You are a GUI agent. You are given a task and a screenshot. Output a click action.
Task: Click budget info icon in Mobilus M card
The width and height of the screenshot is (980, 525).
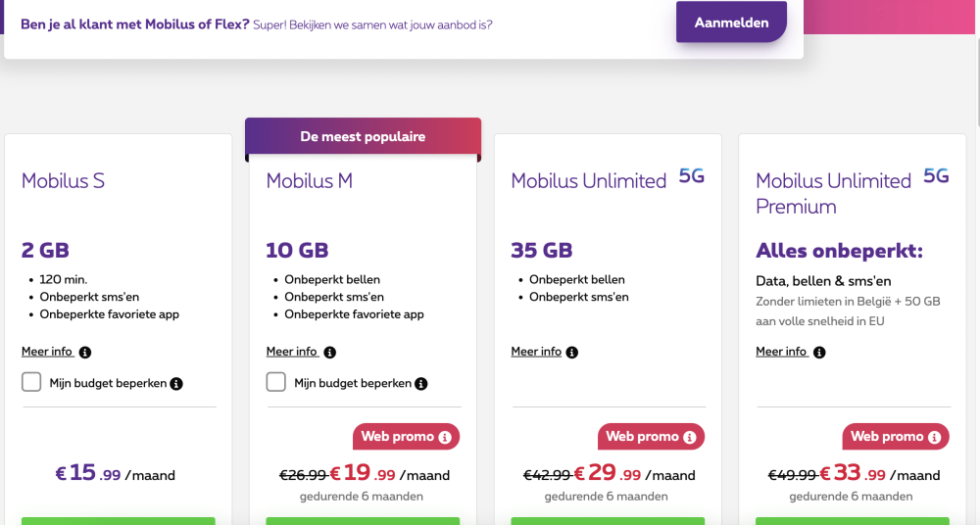pos(421,384)
